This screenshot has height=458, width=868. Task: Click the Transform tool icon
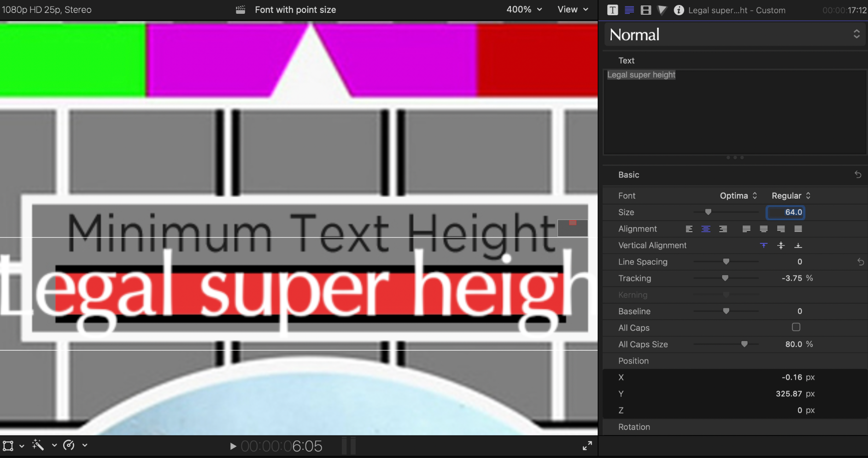pyautogui.click(x=8, y=446)
